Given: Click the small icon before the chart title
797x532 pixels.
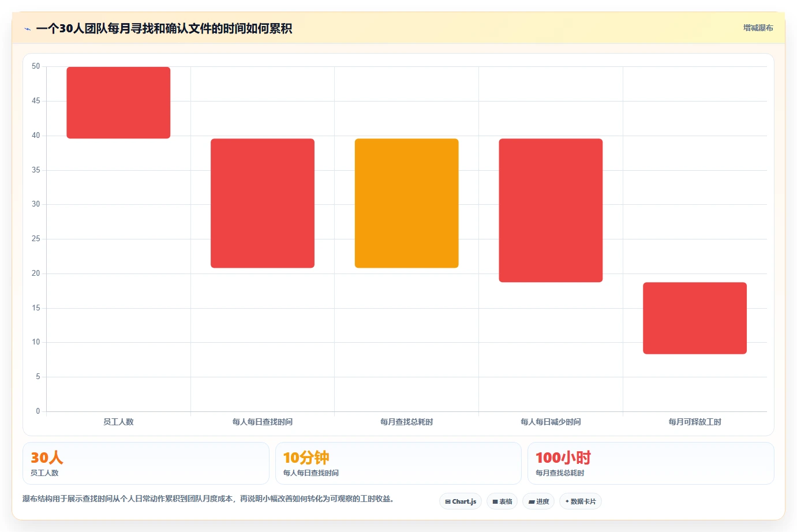Looking at the screenshot, I should (x=27, y=29).
